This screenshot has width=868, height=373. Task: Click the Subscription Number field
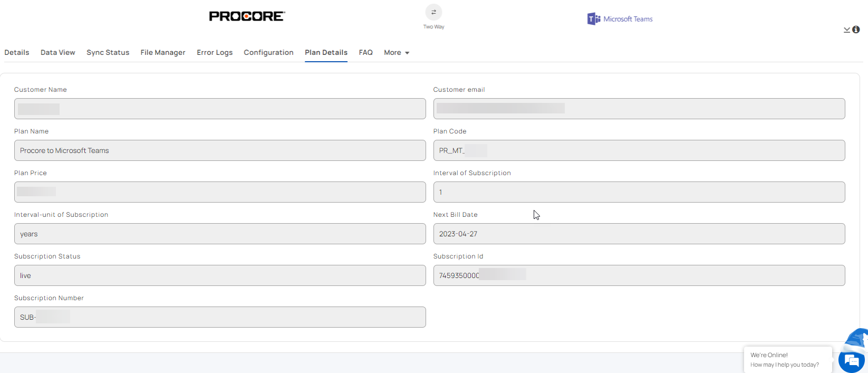[x=220, y=317]
